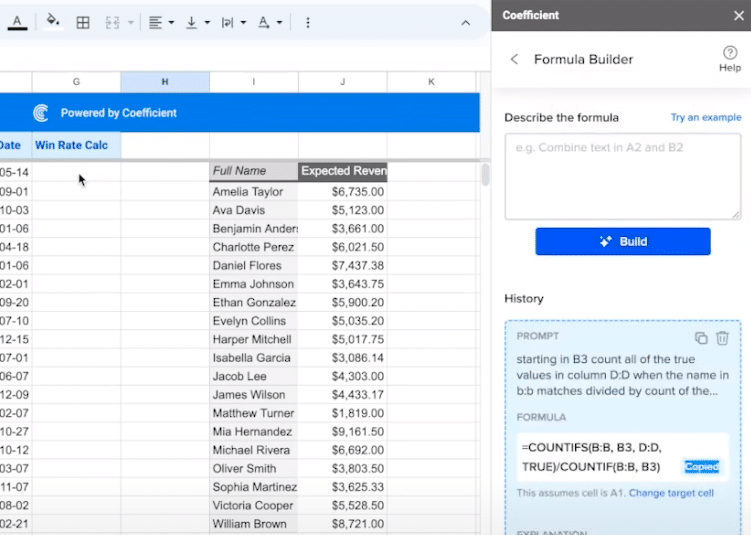The height and width of the screenshot is (535, 751).
Task: Click the Change target cell link
Action: click(x=670, y=493)
